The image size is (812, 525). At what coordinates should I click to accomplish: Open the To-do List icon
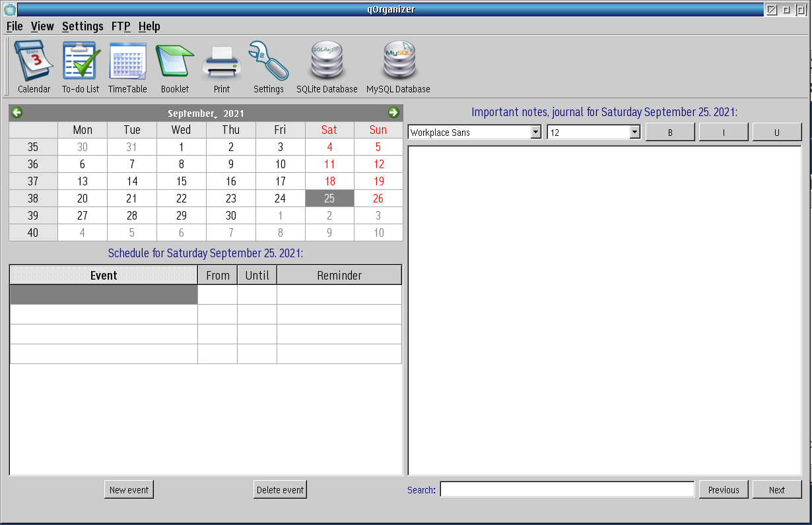coord(81,67)
